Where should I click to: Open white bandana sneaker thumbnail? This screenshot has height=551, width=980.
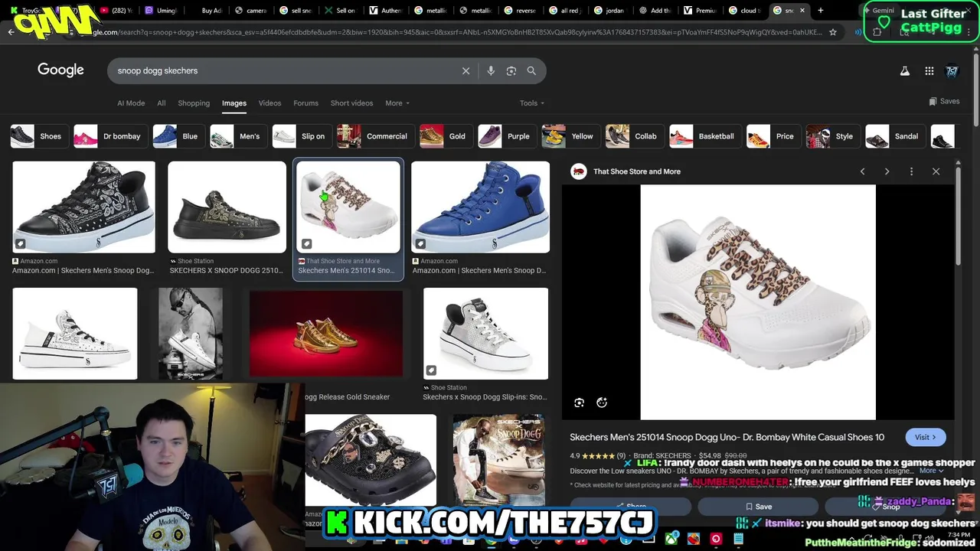coord(75,334)
